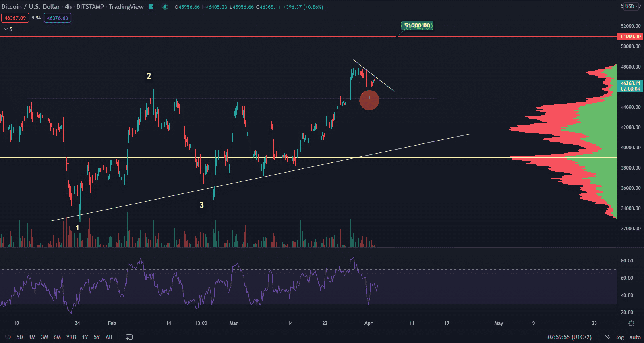This screenshot has width=644, height=343.
Task: Click the go to date calendar icon
Action: coord(129,337)
